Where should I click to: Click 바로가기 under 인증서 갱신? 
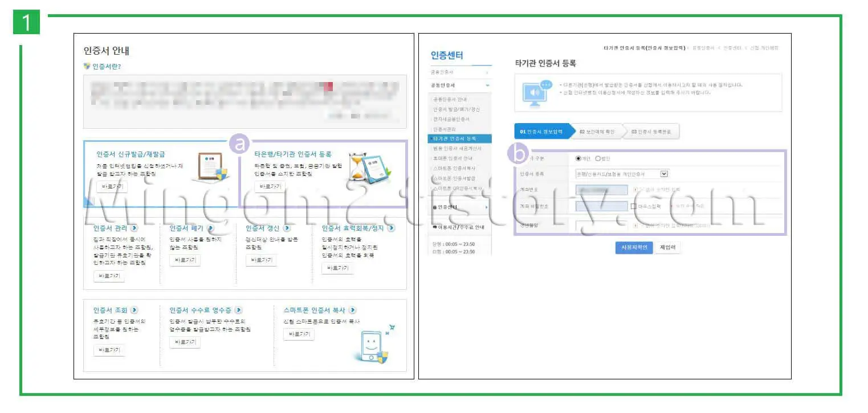tap(262, 259)
